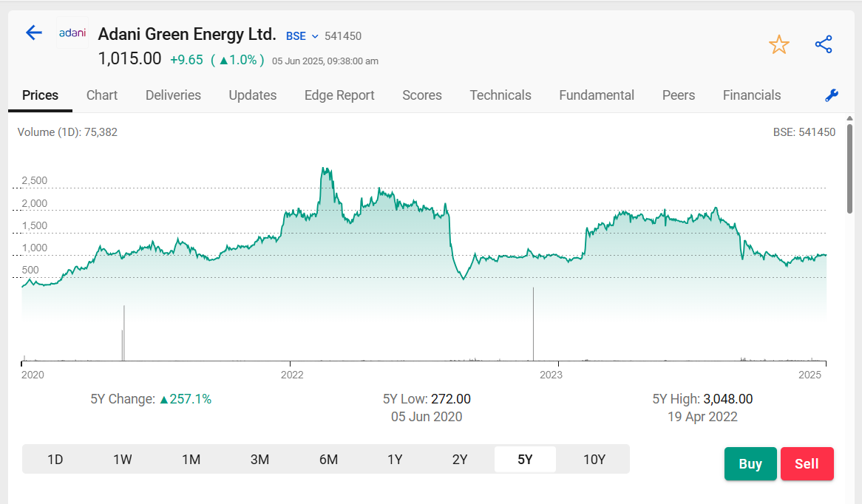Image resolution: width=862 pixels, height=504 pixels.
Task: Click the 2022 x-axis marker
Action: tap(292, 375)
